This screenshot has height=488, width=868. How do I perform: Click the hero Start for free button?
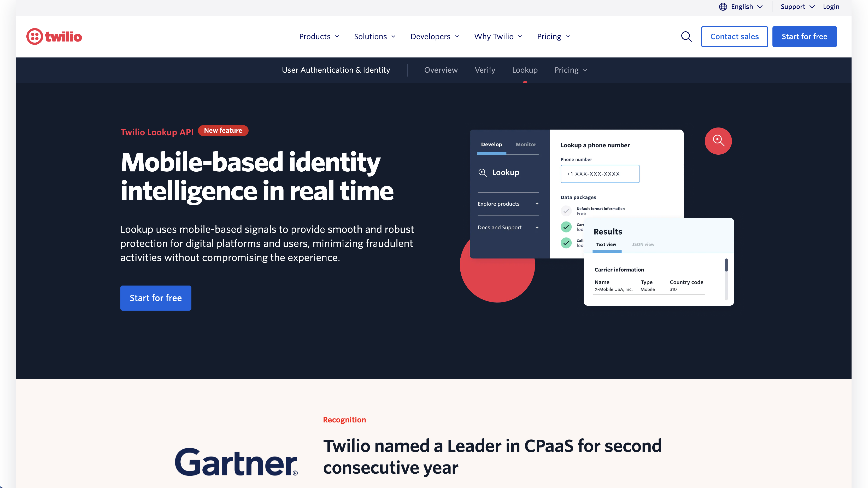click(x=156, y=298)
